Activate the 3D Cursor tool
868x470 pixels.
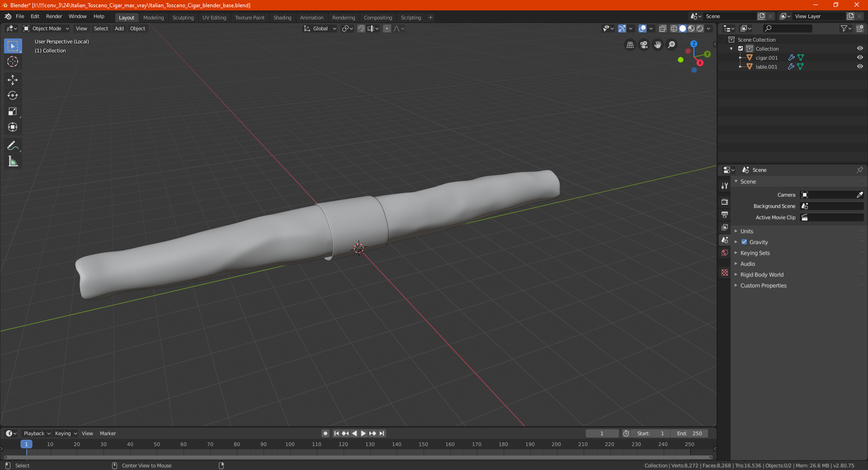pyautogui.click(x=13, y=61)
